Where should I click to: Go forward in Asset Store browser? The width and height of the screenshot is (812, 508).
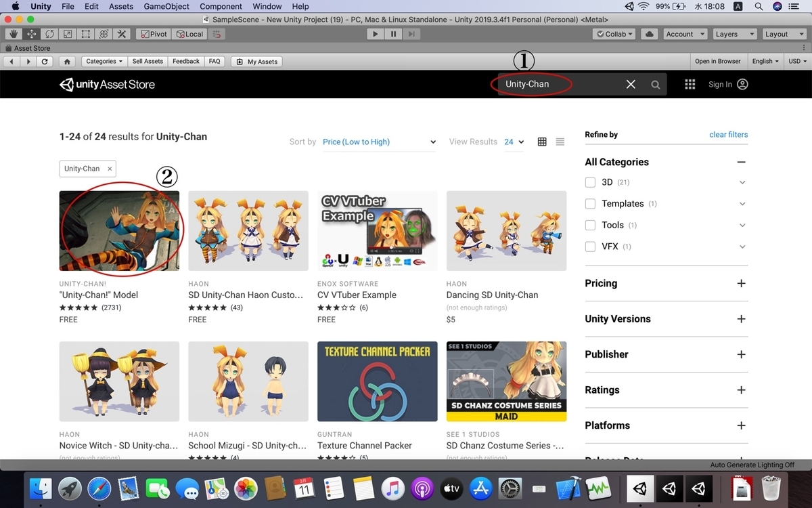(28, 61)
